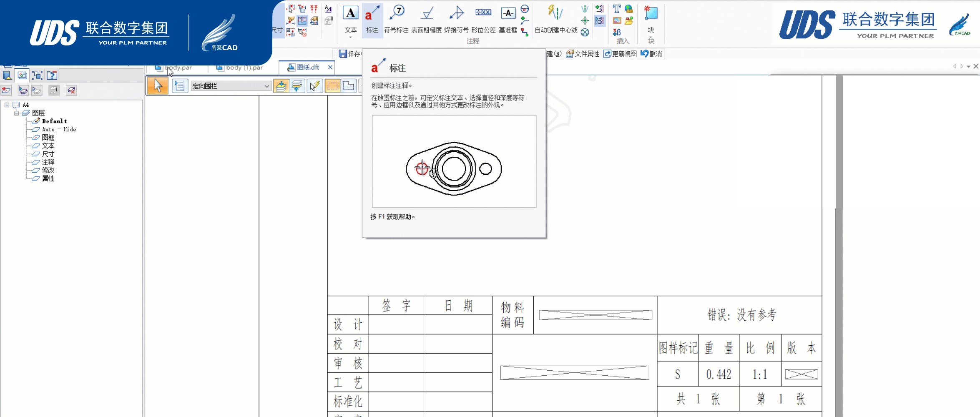
Task: Close the 图纸.dft tab
Action: [330, 67]
